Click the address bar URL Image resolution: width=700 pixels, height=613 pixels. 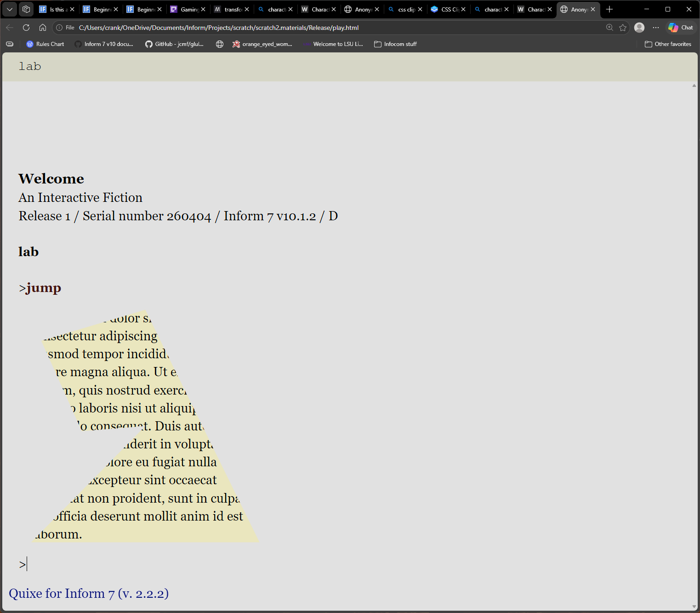coord(219,28)
